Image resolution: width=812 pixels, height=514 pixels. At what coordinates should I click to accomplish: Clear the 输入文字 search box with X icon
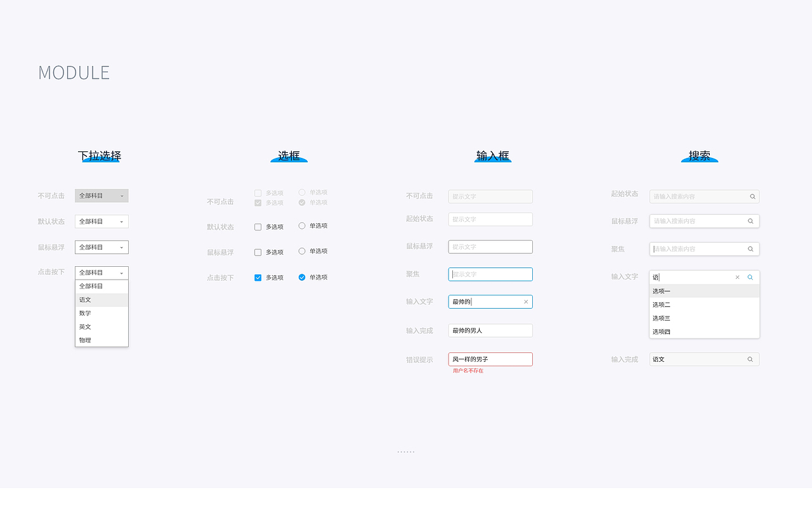point(737,277)
